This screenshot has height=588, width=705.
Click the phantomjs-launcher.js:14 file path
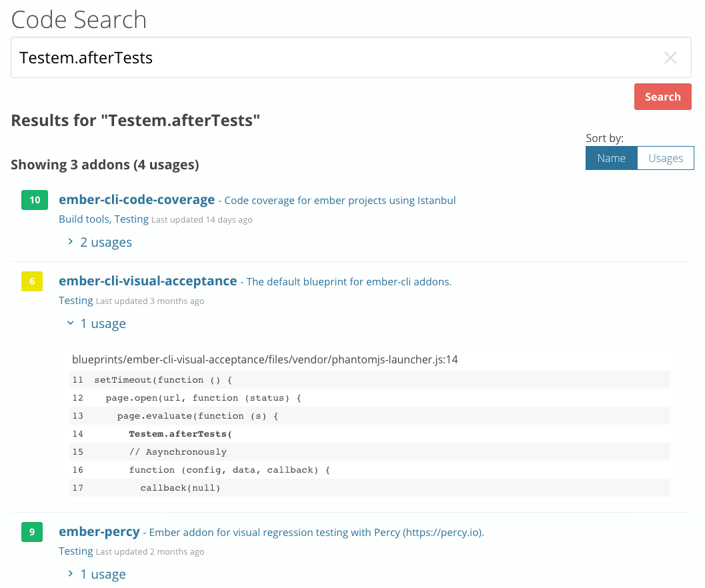point(265,359)
